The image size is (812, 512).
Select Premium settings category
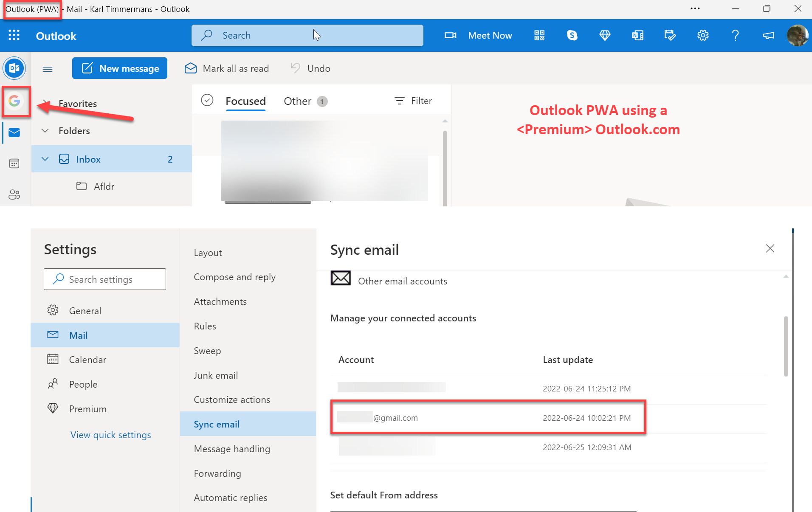click(105, 409)
